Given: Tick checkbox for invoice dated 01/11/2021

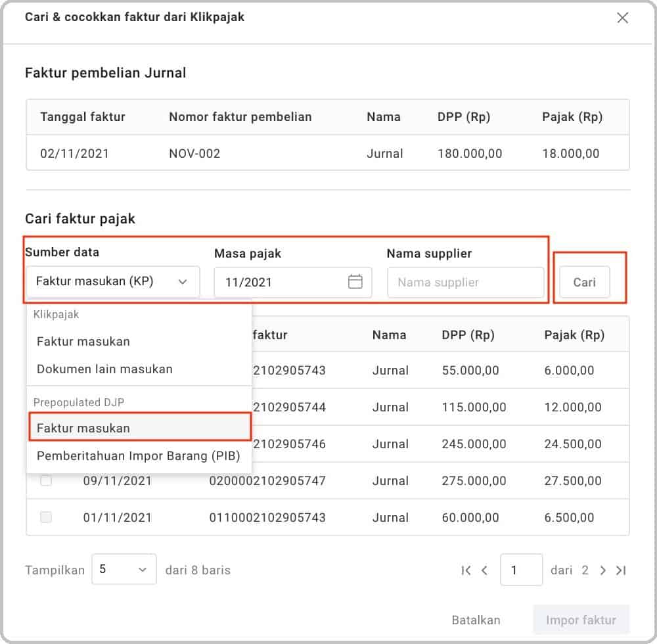Looking at the screenshot, I should [x=46, y=517].
